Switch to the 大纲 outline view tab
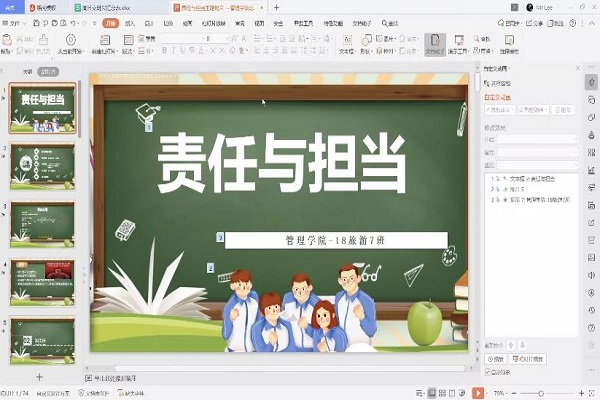This screenshot has width=600, height=400. click(x=28, y=71)
